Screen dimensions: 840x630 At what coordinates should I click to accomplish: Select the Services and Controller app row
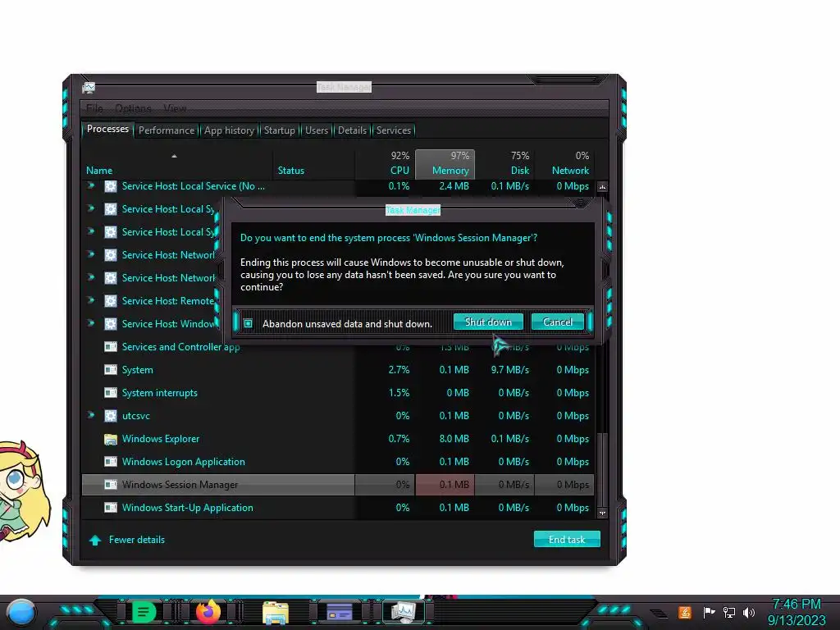[x=337, y=347]
